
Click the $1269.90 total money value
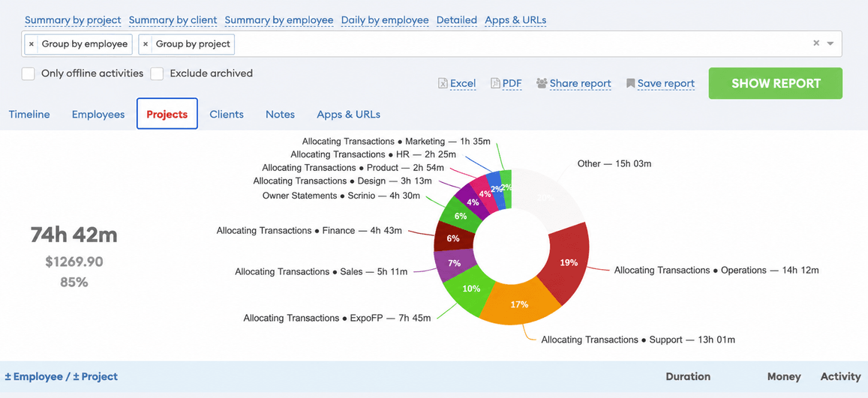click(x=74, y=262)
